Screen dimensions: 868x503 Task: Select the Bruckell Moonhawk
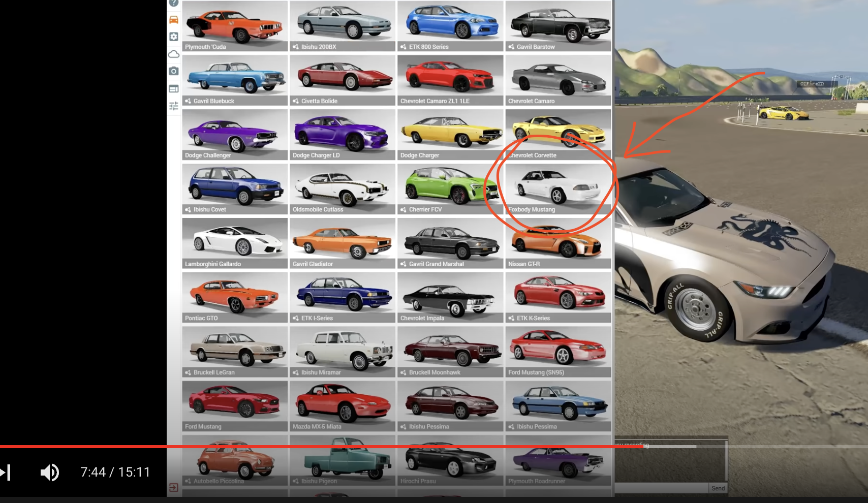point(450,352)
